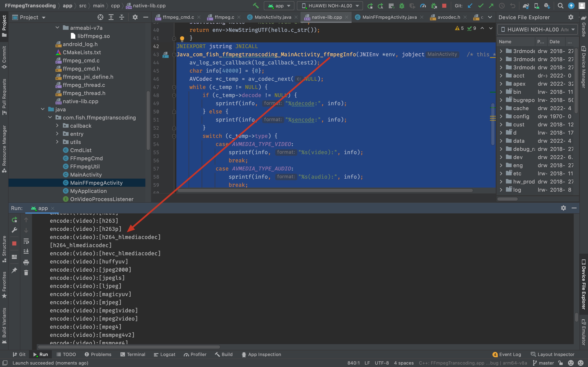Click Sync Project with Gradle Files elephant icon
This screenshot has height=367, width=588.
(x=526, y=6)
